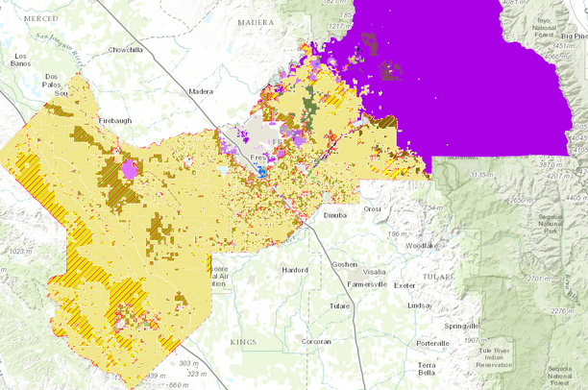Click the Lindsay town label
The height and width of the screenshot is (390, 588).
[420, 305]
